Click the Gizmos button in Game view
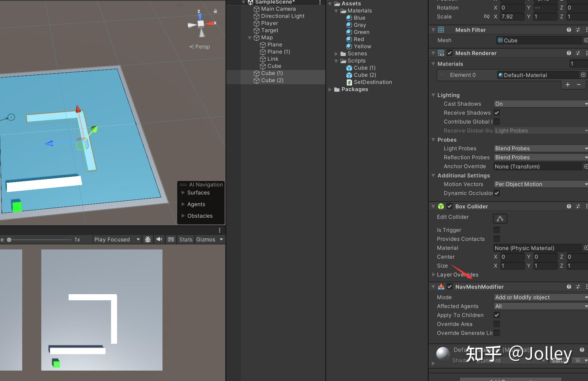Image resolution: width=588 pixels, height=381 pixels. coord(206,239)
